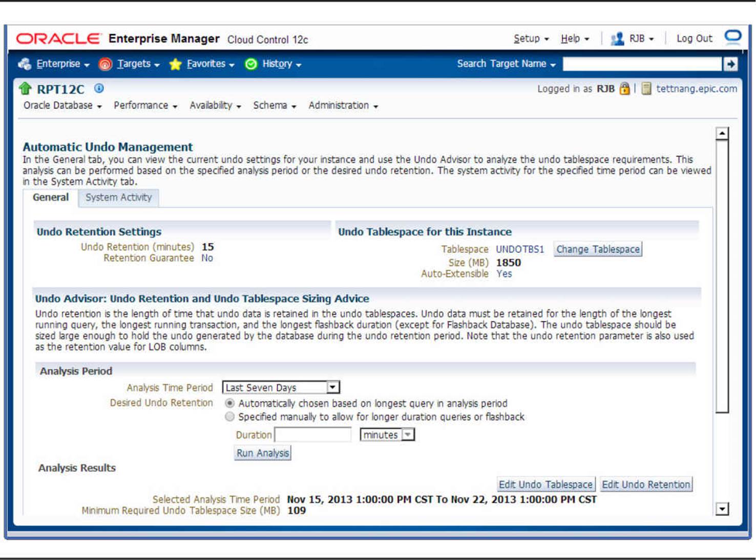The image size is (756, 560).
Task: Click the Edit Undo Tablespace button
Action: [x=546, y=484]
